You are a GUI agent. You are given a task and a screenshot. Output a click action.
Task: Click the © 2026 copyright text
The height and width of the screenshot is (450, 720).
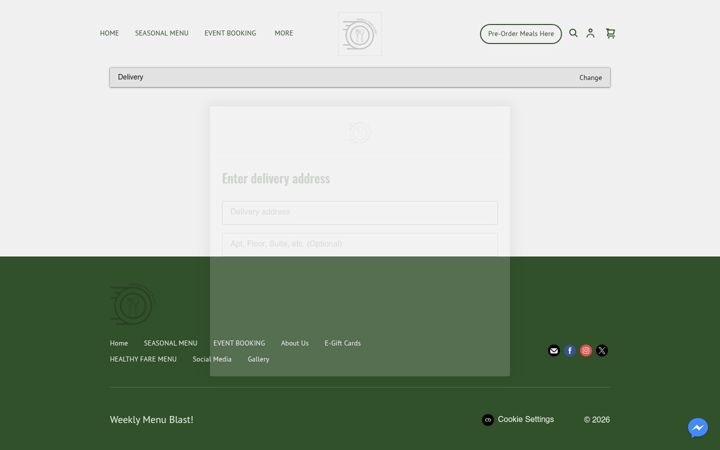coord(597,420)
